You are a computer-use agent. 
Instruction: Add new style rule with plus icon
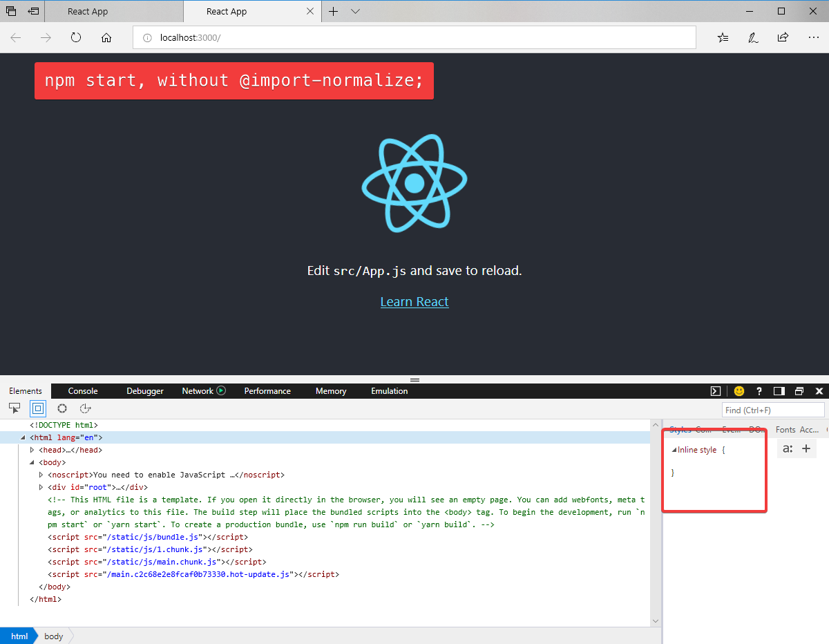point(806,448)
